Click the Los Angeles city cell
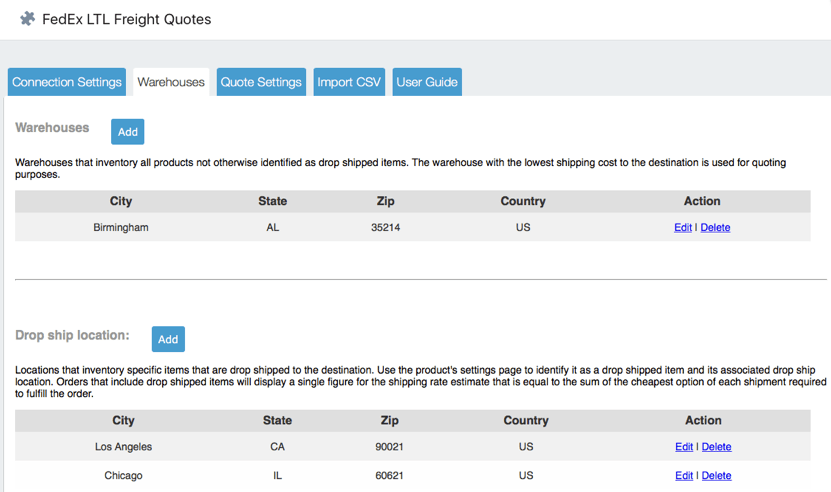This screenshot has height=492, width=831. 123,447
